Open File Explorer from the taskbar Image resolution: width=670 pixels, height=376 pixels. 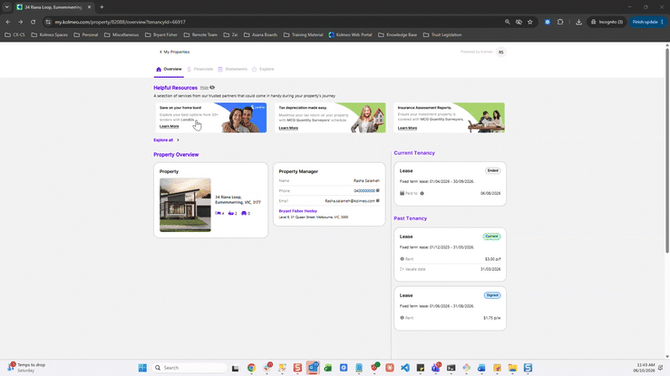pyautogui.click(x=512, y=367)
